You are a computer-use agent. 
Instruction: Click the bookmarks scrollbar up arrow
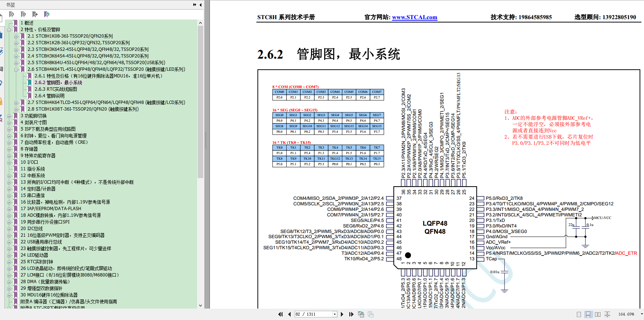coord(200,23)
